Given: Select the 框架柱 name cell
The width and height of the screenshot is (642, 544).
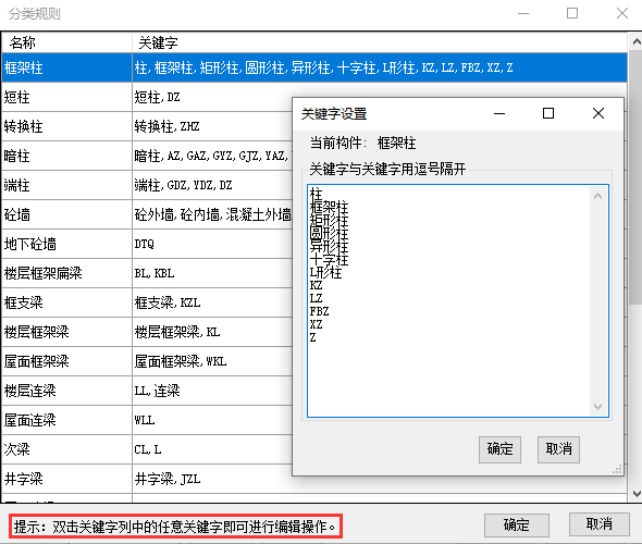Looking at the screenshot, I should pos(67,68).
